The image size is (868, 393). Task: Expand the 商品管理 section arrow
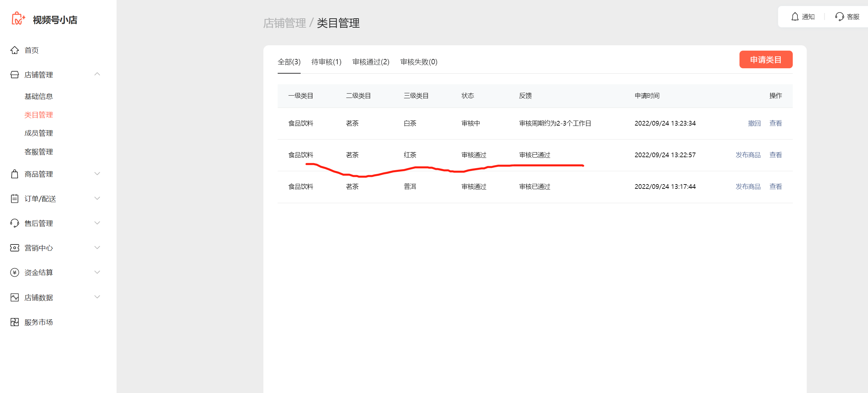click(x=97, y=174)
